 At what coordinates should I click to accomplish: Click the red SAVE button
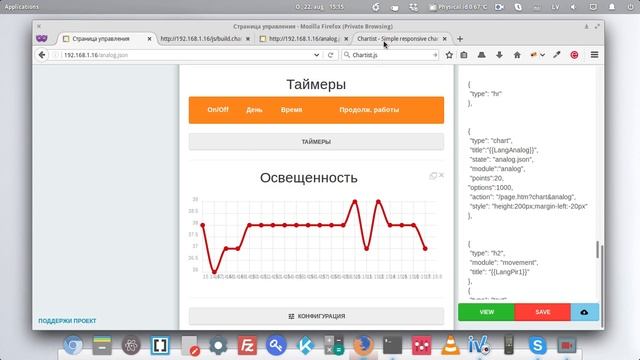coord(543,312)
